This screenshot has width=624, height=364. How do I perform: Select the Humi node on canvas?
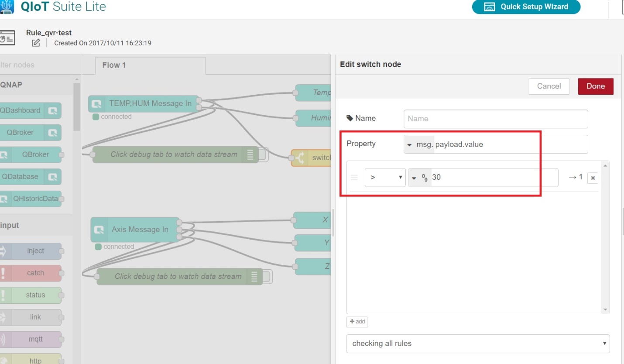tap(313, 118)
